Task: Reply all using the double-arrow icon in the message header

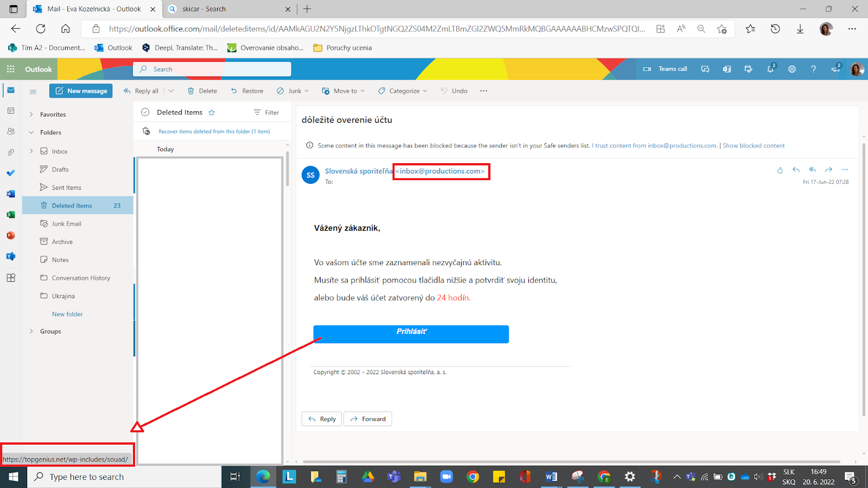Action: (x=812, y=170)
